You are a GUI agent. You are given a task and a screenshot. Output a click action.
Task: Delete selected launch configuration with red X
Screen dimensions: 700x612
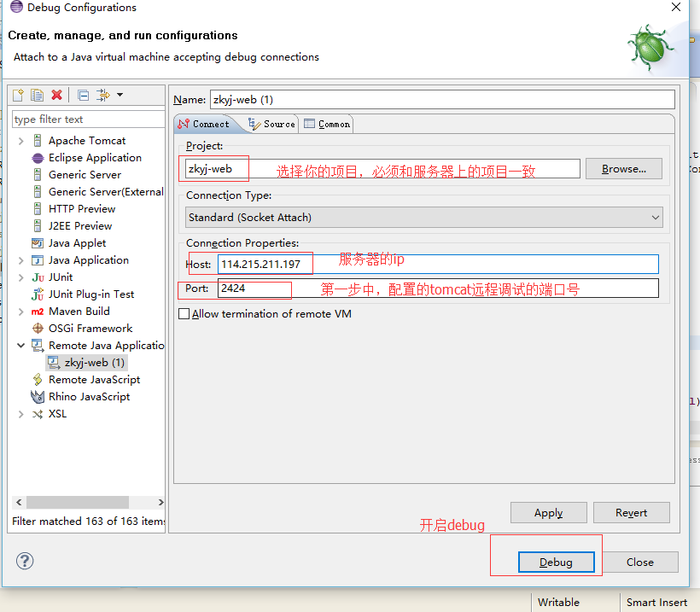[56, 95]
